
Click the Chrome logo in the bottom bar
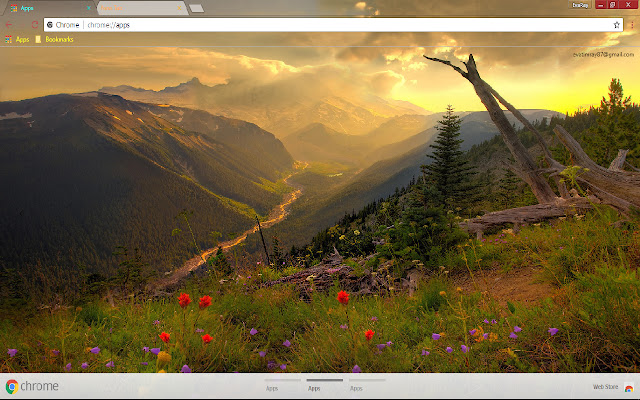(32, 386)
